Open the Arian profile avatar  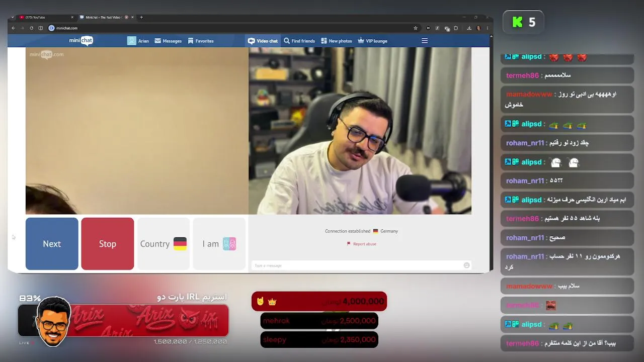pos(132,41)
